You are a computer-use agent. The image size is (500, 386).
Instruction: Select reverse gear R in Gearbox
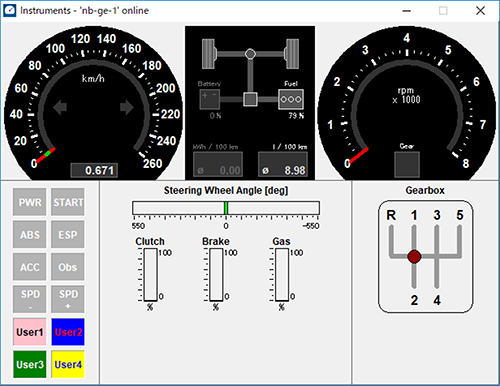(x=391, y=215)
